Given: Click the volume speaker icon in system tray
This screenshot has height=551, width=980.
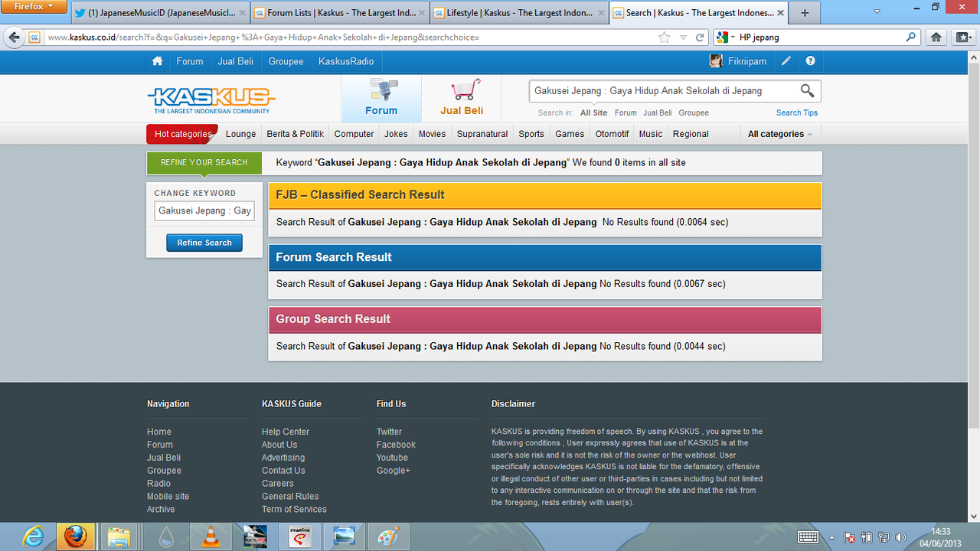Looking at the screenshot, I should point(900,537).
